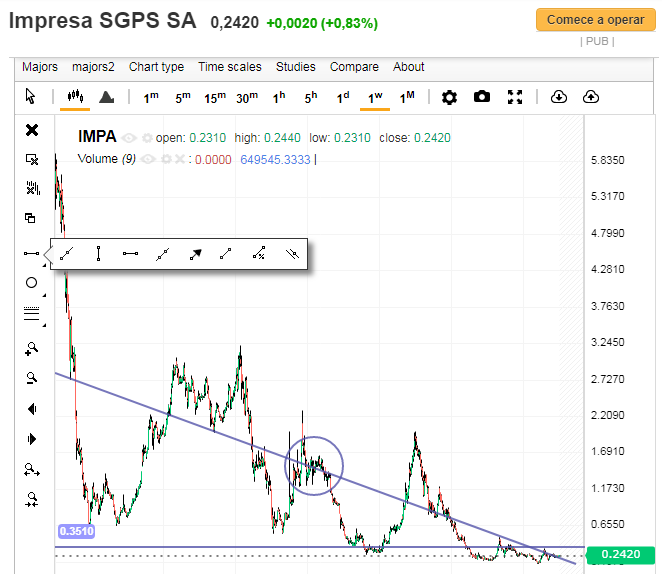Set 5 minute time scale

pyautogui.click(x=183, y=97)
